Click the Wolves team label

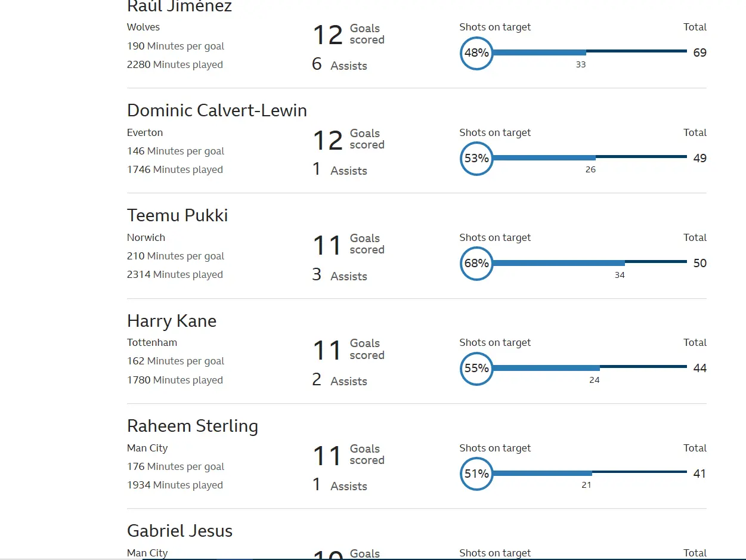point(143,27)
